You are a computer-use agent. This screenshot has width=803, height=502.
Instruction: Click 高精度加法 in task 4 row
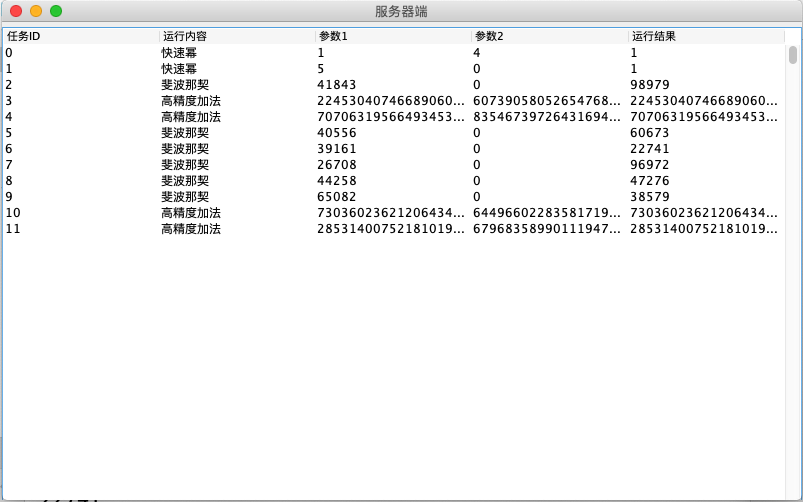(191, 117)
